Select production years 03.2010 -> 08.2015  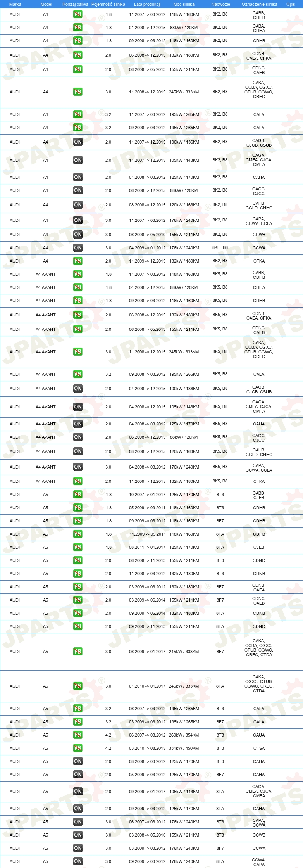tap(147, 748)
